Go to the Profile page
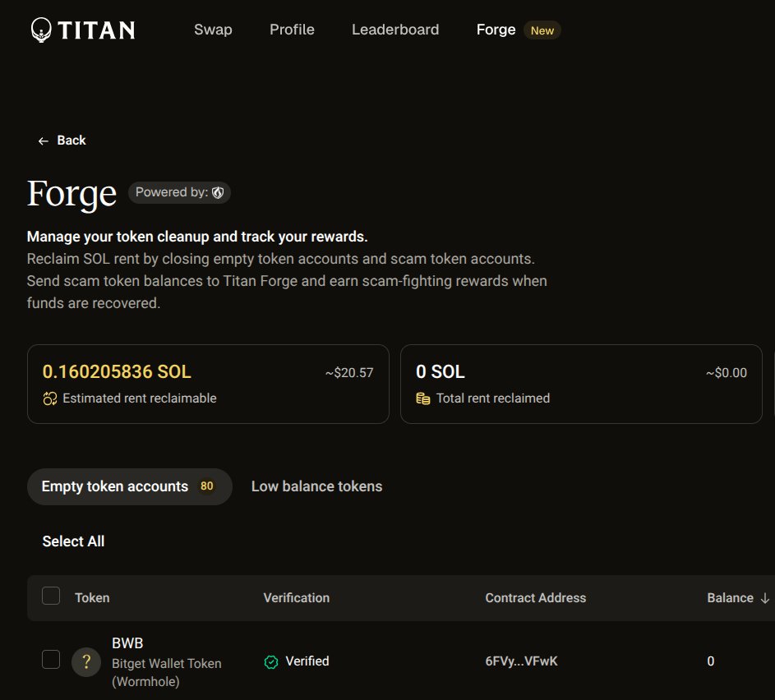 tap(292, 30)
